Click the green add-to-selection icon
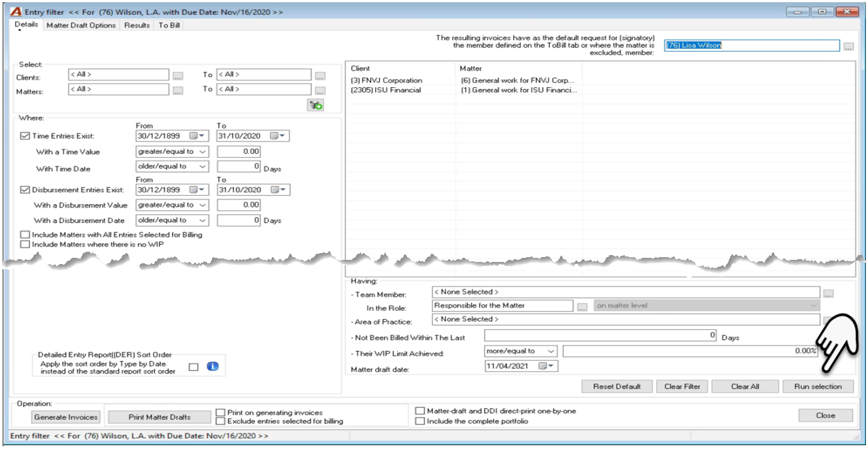The width and height of the screenshot is (868, 449). (315, 105)
